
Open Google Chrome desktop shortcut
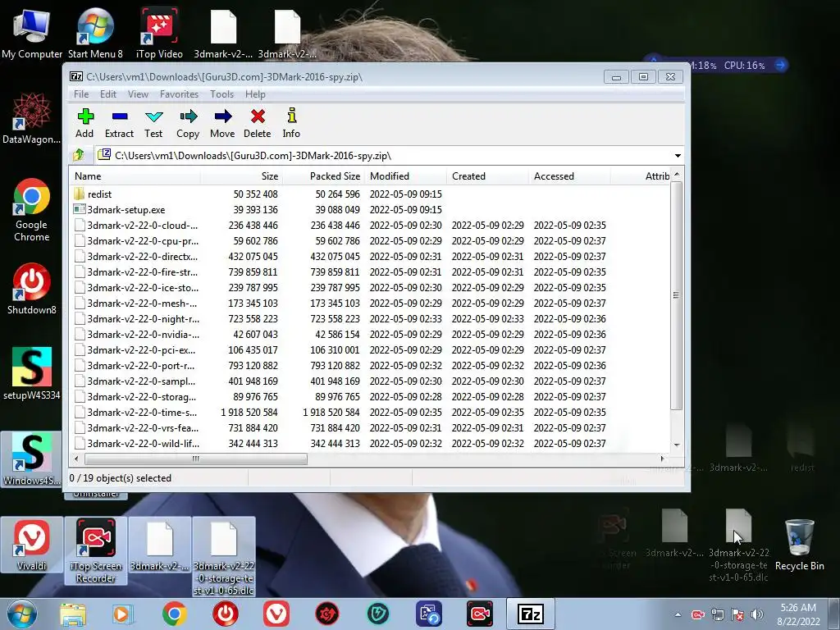coord(32,210)
